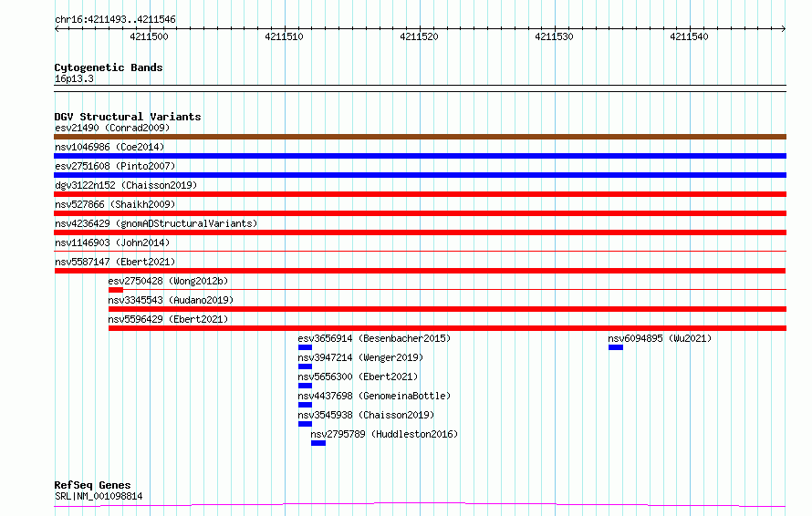Click the Cytogenetic Bands track title
Viewport: 812px width, 516px height.
coord(109,67)
